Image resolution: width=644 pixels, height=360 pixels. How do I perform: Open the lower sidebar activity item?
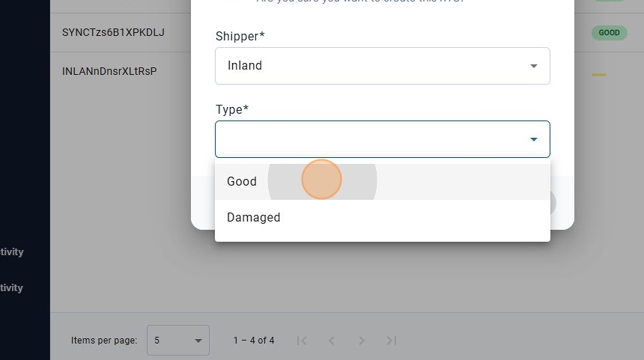pos(12,288)
